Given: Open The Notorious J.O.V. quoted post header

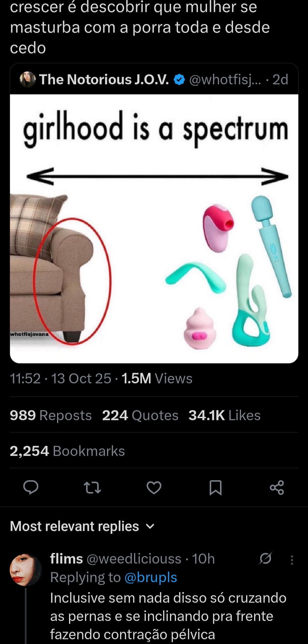Looking at the screenshot, I should click(x=154, y=79).
